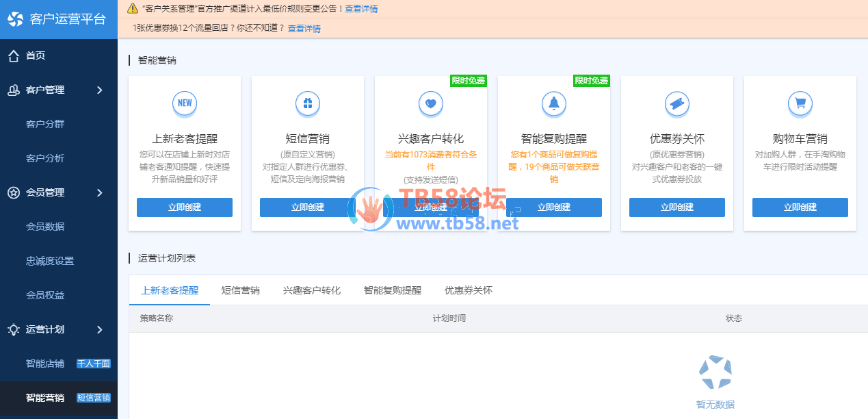The image size is (868, 419).
Task: Switch to the 优惠券关怀 tab
Action: (469, 290)
